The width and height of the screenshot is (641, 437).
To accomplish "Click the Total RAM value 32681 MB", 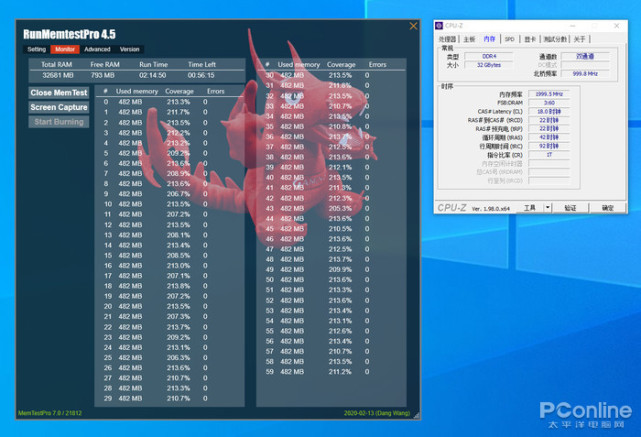I will [x=58, y=76].
